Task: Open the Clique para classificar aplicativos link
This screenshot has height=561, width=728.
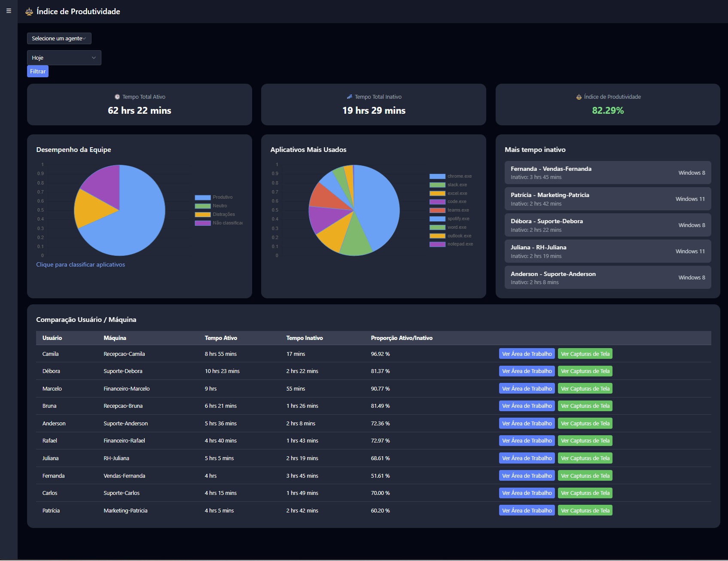Action: 80,264
